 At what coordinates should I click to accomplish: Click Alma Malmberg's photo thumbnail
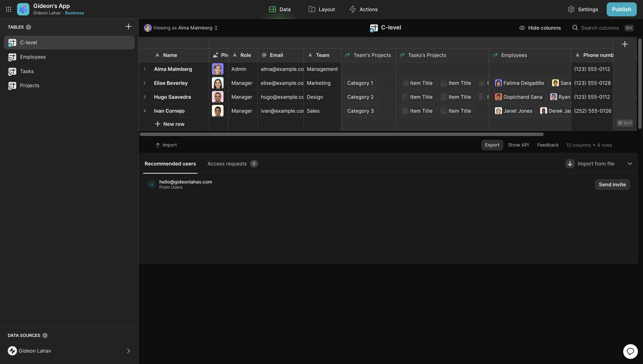pyautogui.click(x=217, y=69)
